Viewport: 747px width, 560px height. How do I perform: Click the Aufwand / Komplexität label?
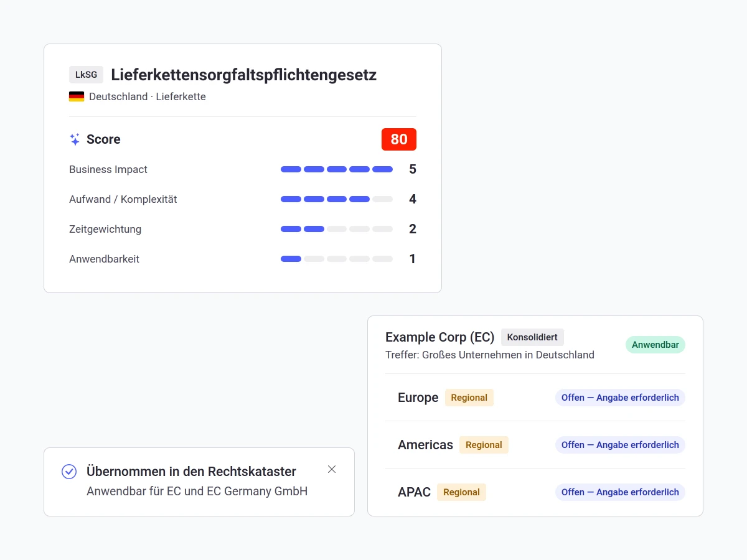123,199
